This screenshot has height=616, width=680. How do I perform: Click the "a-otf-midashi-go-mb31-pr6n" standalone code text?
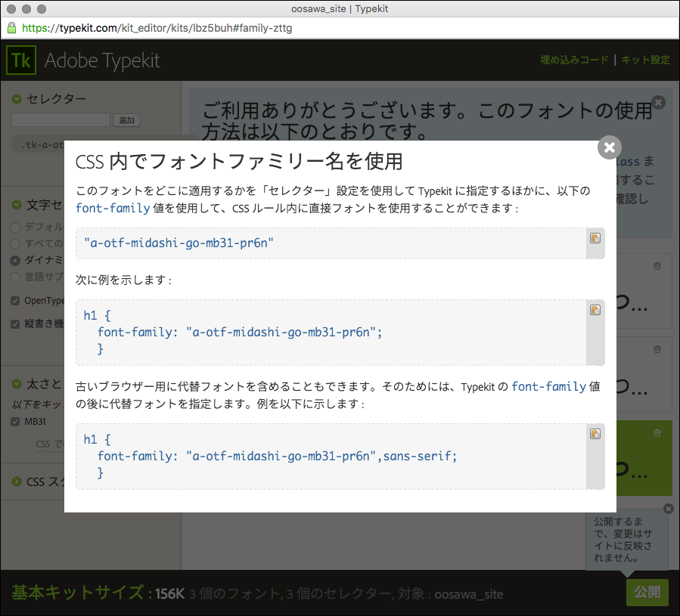pyautogui.click(x=179, y=243)
